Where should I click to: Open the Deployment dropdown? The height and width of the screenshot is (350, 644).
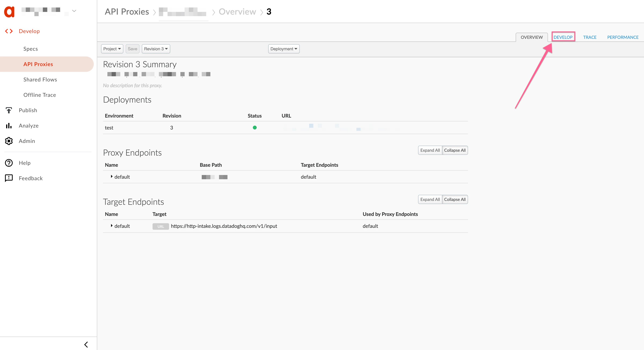pyautogui.click(x=284, y=49)
